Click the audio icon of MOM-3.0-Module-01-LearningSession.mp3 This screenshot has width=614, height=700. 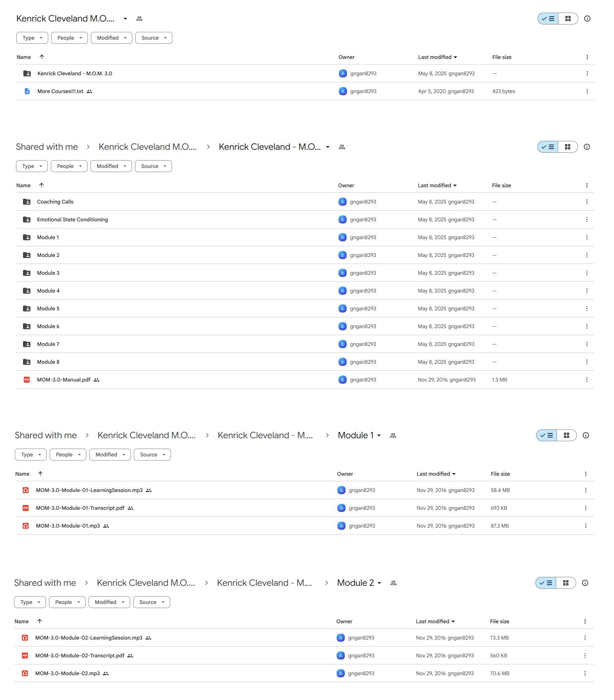coord(26,490)
